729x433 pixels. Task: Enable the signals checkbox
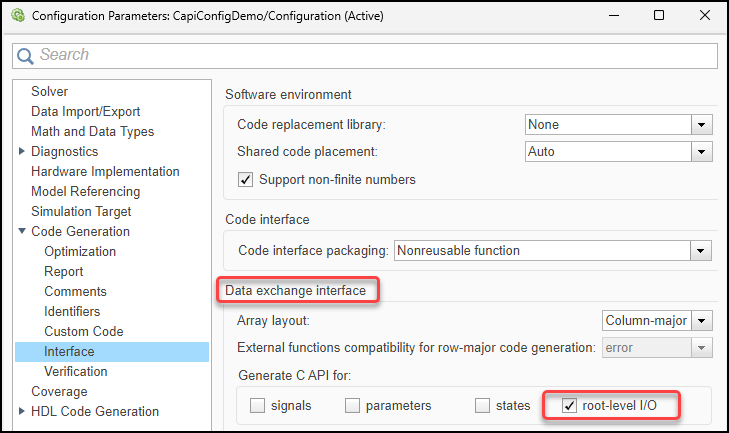tap(257, 406)
